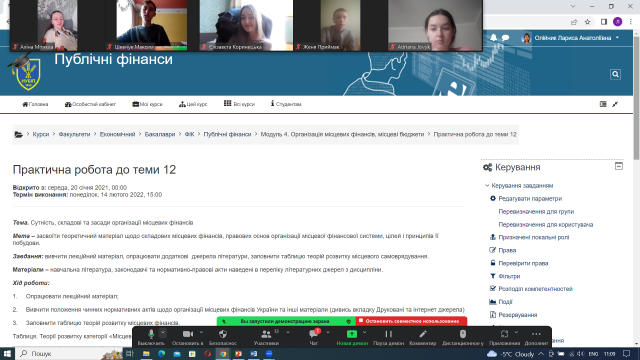Open Призначені локальні ролі link
Viewport: 640px width, 360px height.
coord(534,237)
